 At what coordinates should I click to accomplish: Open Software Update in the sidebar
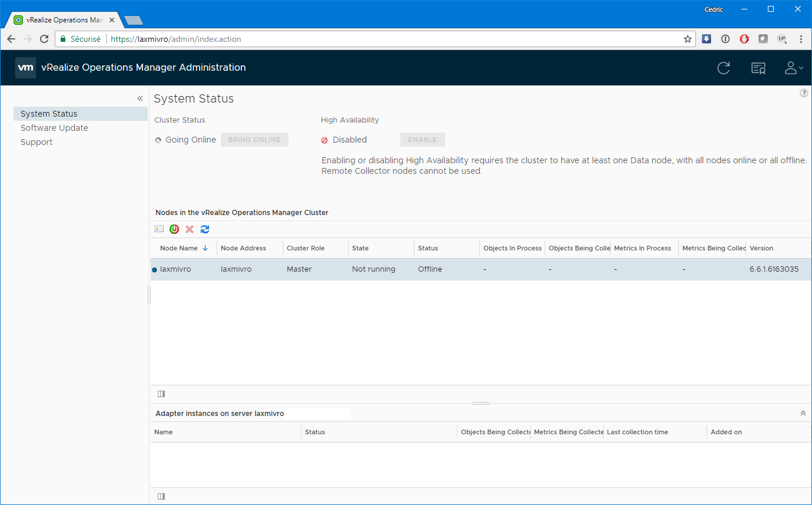pyautogui.click(x=54, y=128)
